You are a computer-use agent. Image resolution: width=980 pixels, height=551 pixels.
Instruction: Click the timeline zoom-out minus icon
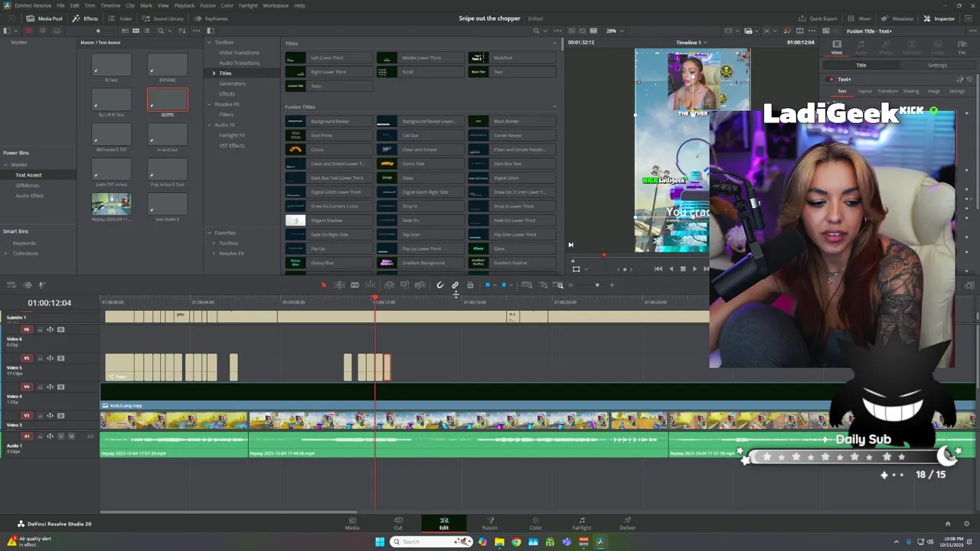[x=570, y=285]
